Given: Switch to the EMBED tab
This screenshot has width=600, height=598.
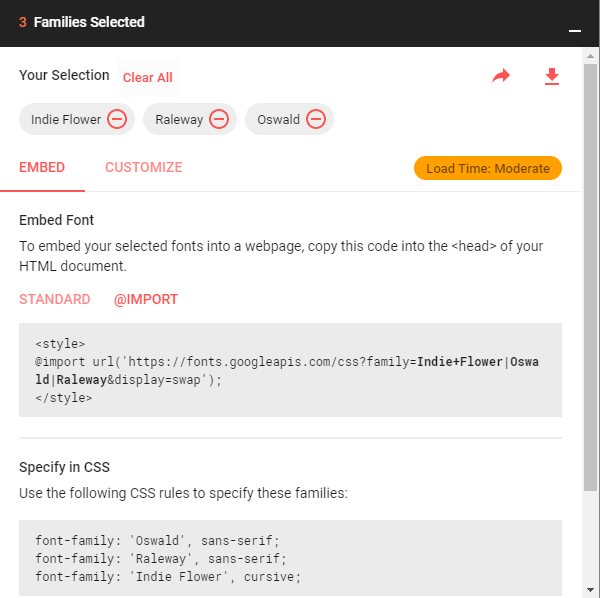Looking at the screenshot, I should (x=42, y=168).
